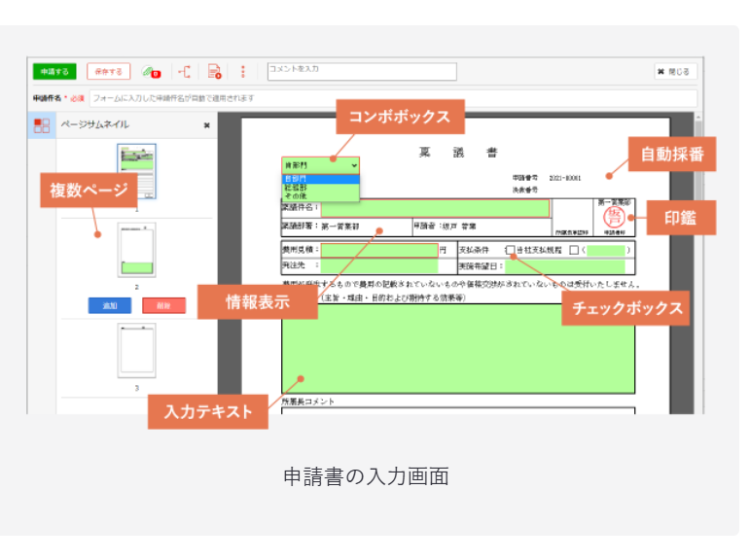750x560 pixels.
Task: Click the 閉じる button at top right
Action: tap(674, 72)
